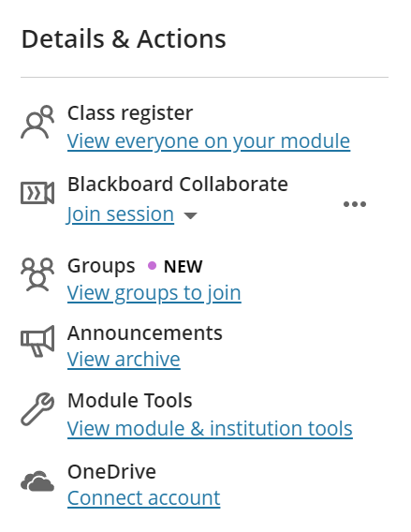This screenshot has width=411, height=532.
Task: Click Connect account for OneDrive
Action: (144, 498)
